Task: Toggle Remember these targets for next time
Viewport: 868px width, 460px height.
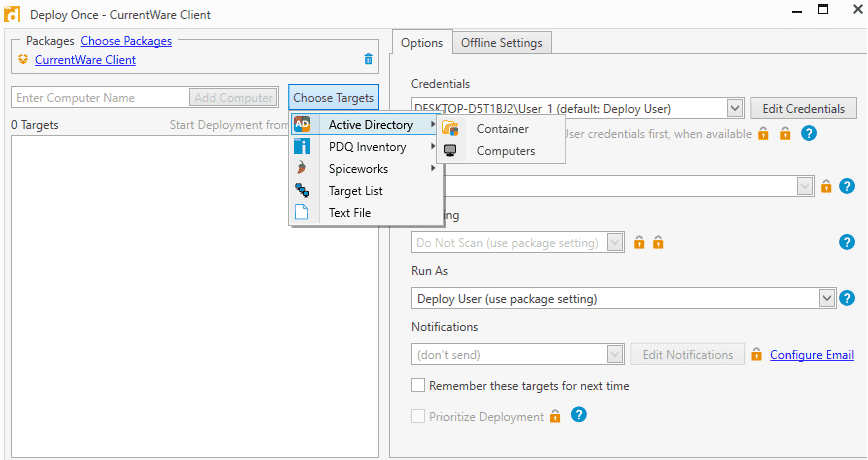Action: tap(418, 385)
